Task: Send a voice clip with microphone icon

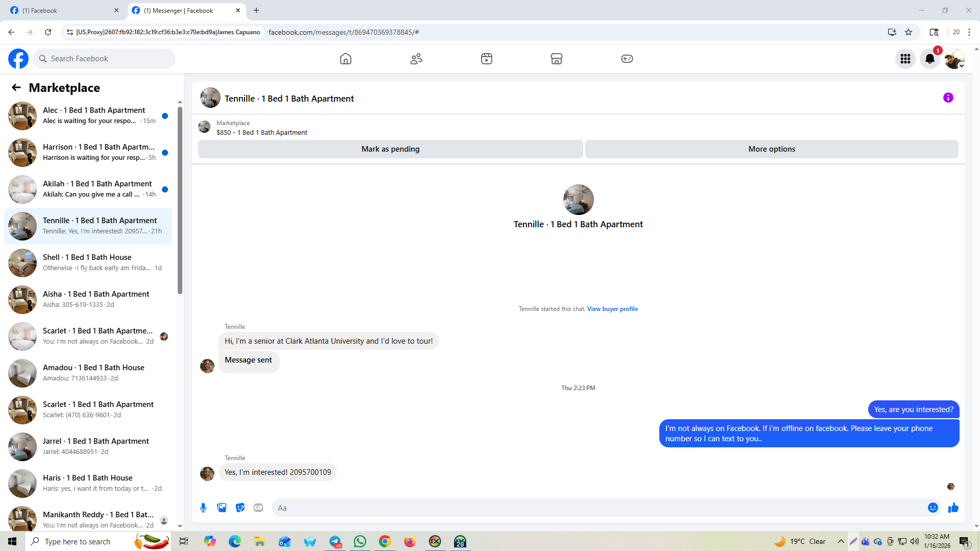Action: click(203, 508)
